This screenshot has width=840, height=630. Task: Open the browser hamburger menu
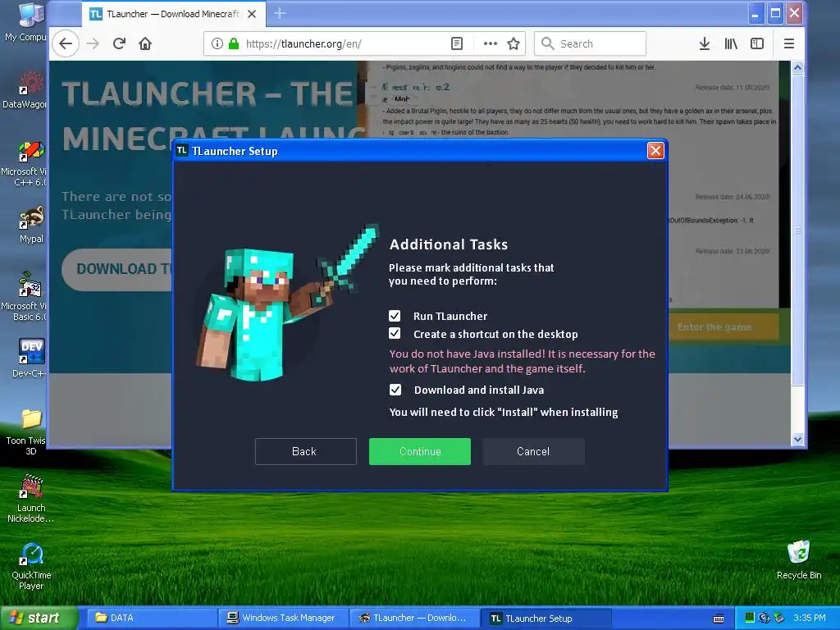[788, 43]
